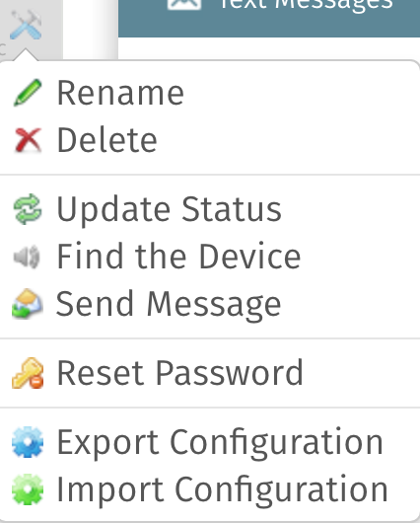420x523 pixels.
Task: Select the Delete menu entry
Action: pyautogui.click(x=210, y=140)
